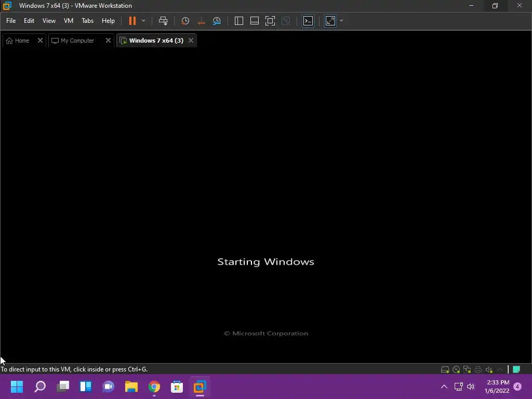Open the volume tray icon
This screenshot has width=532, height=399.
point(471,387)
